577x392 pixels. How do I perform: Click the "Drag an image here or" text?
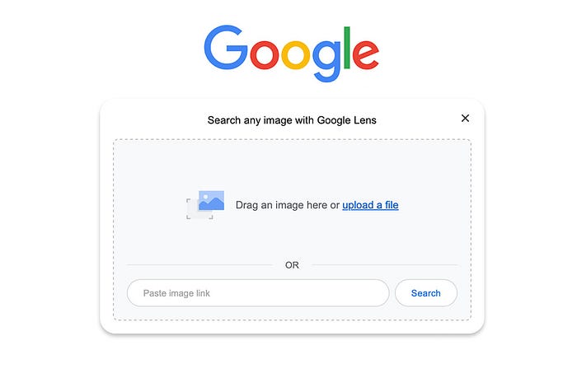(288, 205)
